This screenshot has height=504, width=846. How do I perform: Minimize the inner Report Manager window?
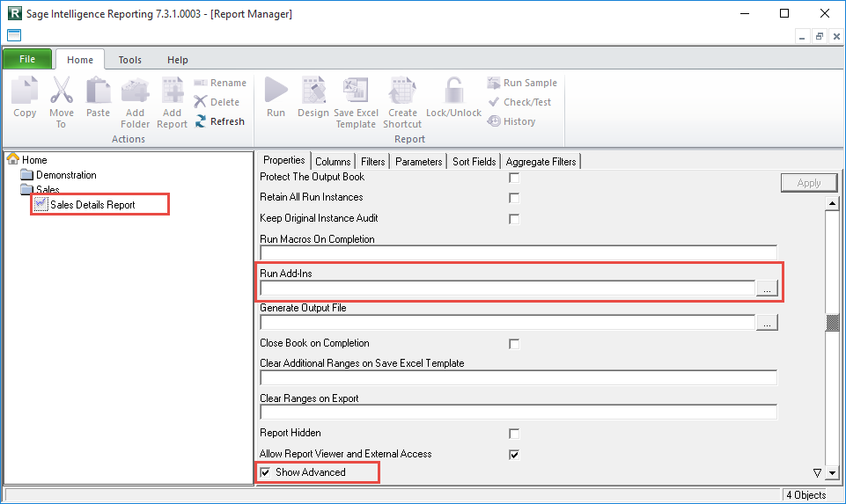pyautogui.click(x=802, y=36)
